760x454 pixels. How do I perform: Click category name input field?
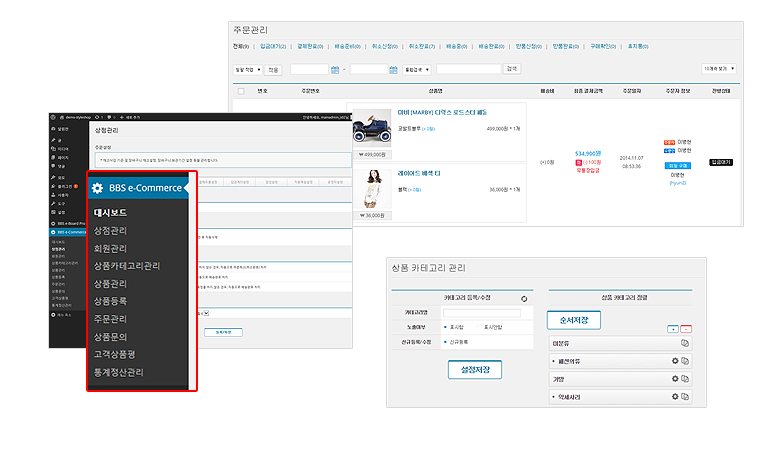[482, 313]
